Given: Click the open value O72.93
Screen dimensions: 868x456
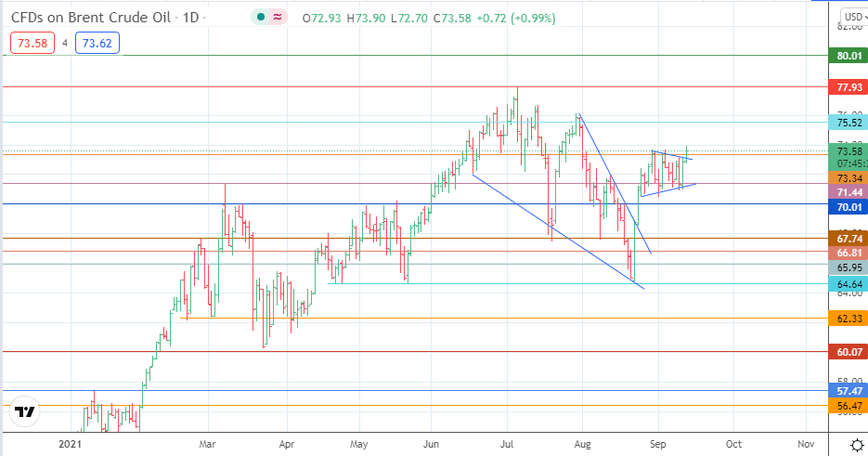Looking at the screenshot, I should point(321,19).
